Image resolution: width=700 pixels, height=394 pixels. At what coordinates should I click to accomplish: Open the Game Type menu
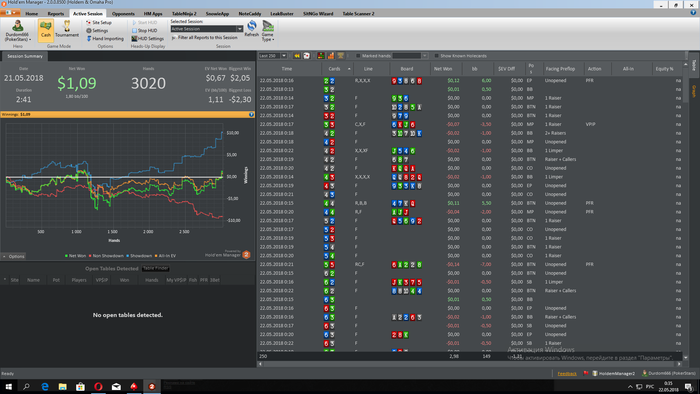(x=268, y=31)
